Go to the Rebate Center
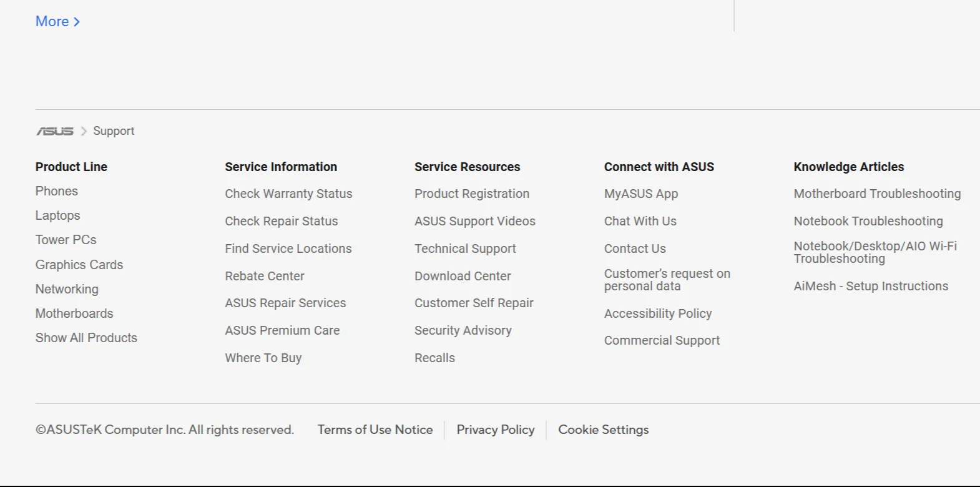Viewport: 980px width, 487px height. [264, 276]
